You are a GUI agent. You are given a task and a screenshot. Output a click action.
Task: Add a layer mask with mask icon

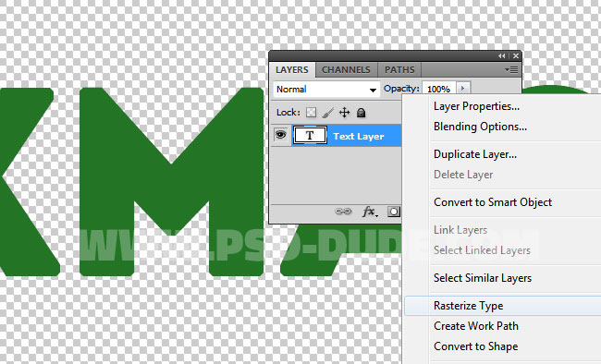[x=394, y=212]
